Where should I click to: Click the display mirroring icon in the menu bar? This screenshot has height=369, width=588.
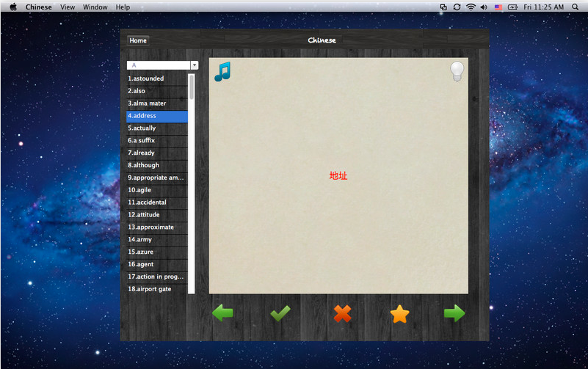[x=443, y=7]
